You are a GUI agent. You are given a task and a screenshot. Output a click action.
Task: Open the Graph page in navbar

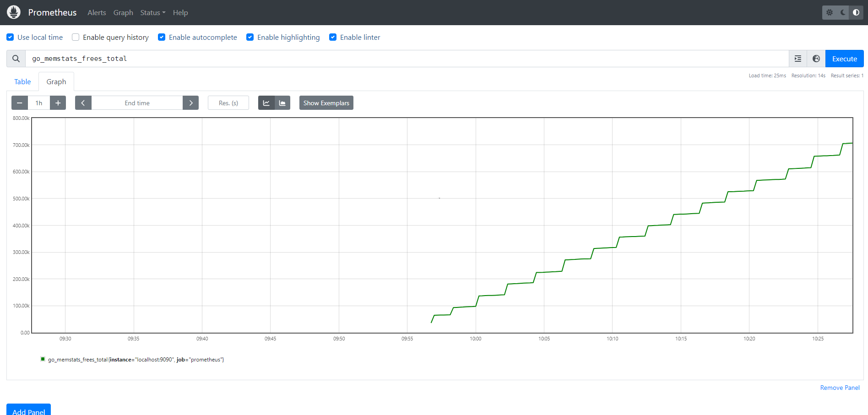[x=123, y=12]
